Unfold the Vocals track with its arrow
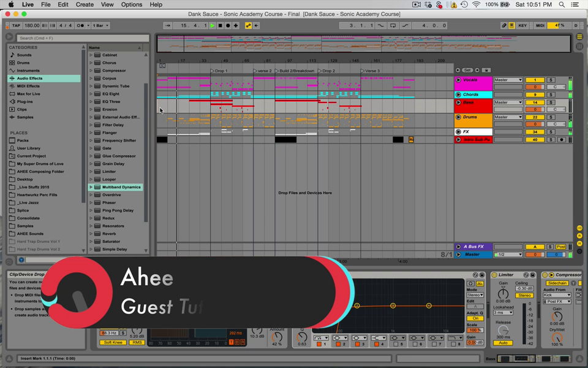 pyautogui.click(x=458, y=80)
